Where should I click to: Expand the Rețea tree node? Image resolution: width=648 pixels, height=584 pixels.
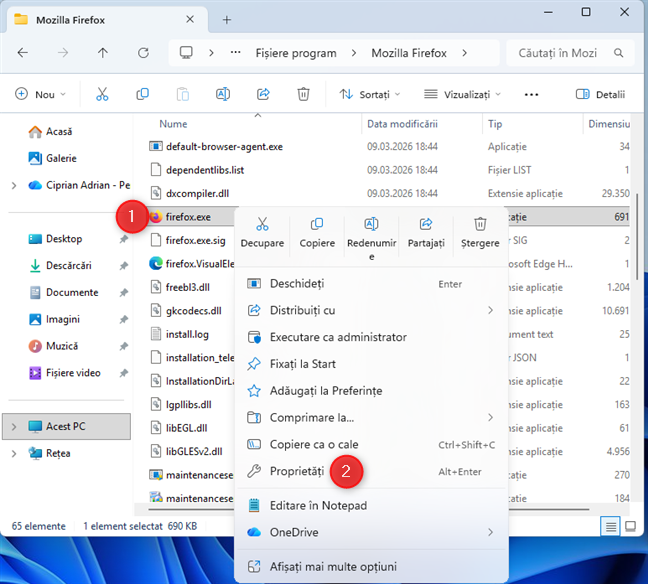14,453
